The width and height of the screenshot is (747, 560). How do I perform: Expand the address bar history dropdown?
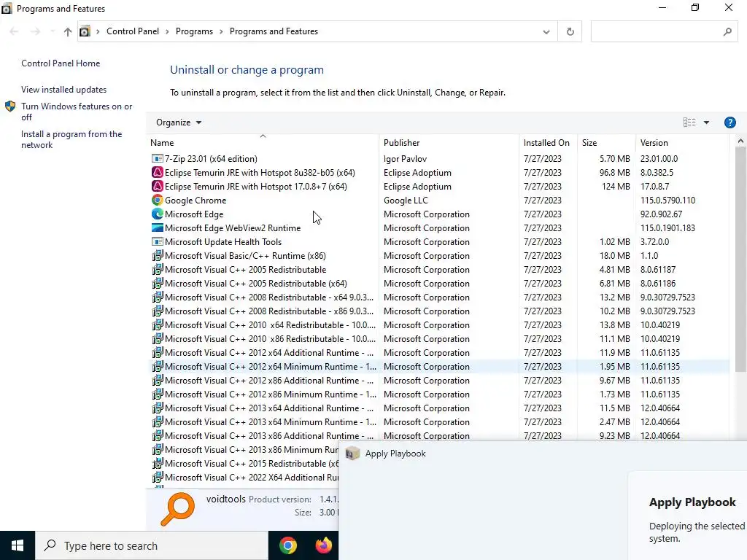pos(546,31)
